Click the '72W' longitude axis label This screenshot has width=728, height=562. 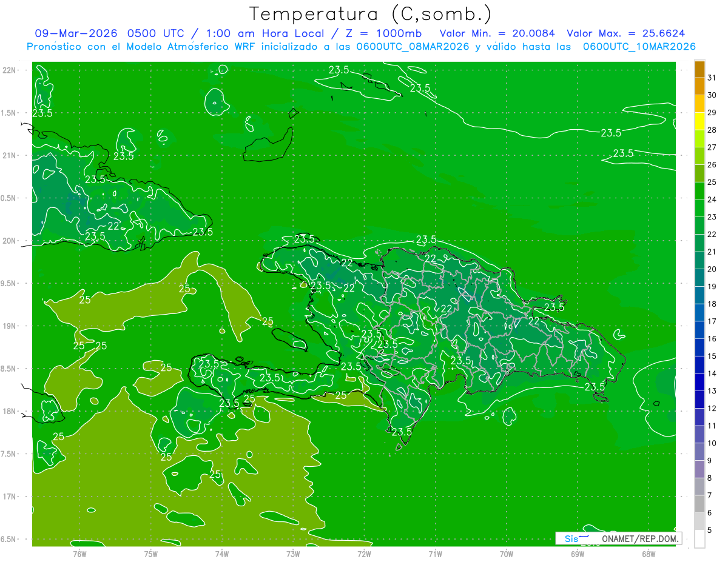tap(364, 554)
